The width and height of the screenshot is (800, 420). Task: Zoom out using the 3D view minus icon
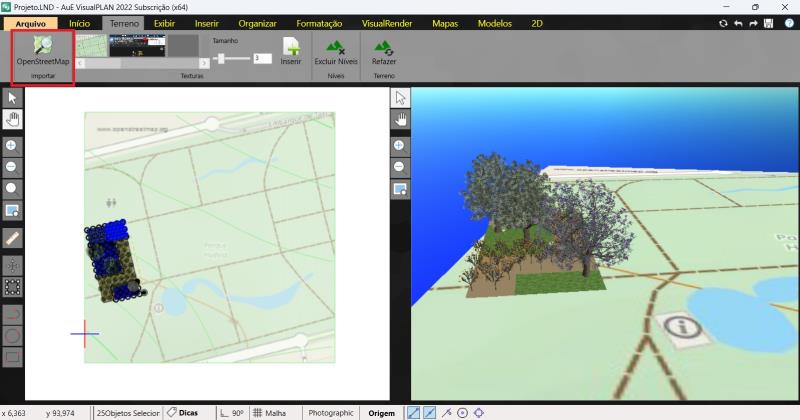[x=400, y=167]
